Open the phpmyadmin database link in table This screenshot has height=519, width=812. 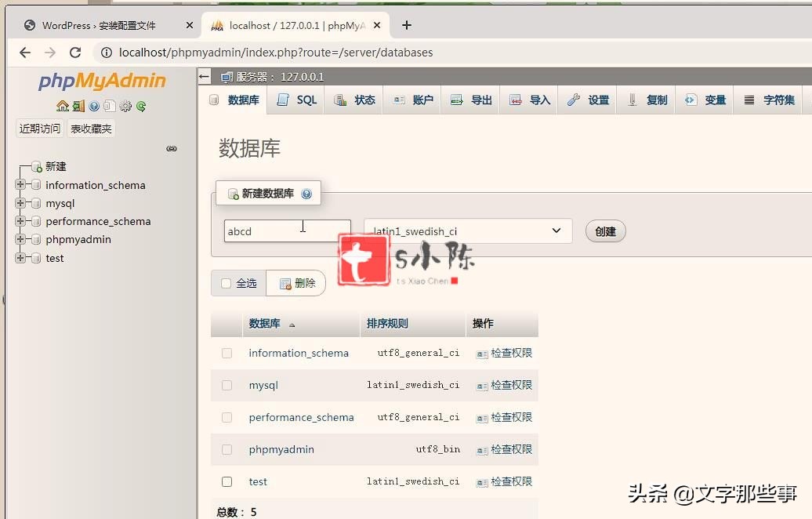[x=281, y=449]
